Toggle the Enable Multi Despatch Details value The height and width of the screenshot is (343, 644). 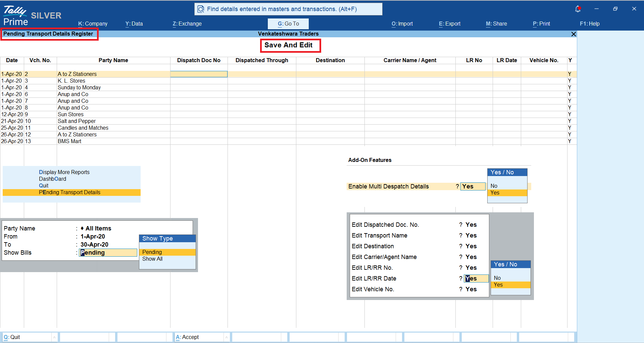(473, 186)
